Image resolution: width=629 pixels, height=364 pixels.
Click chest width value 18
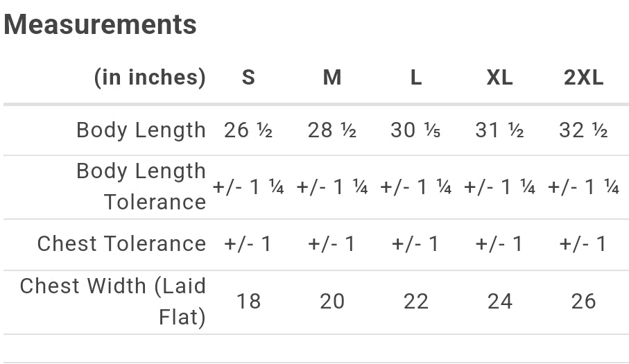pos(248,301)
